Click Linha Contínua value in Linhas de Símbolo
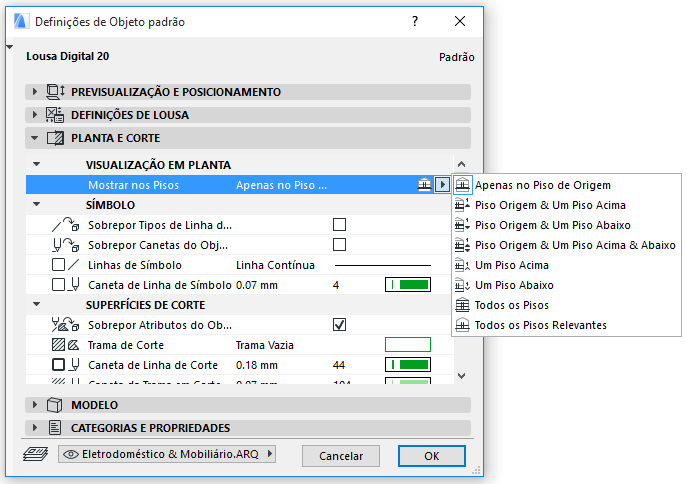This screenshot has height=484, width=687. tap(275, 265)
